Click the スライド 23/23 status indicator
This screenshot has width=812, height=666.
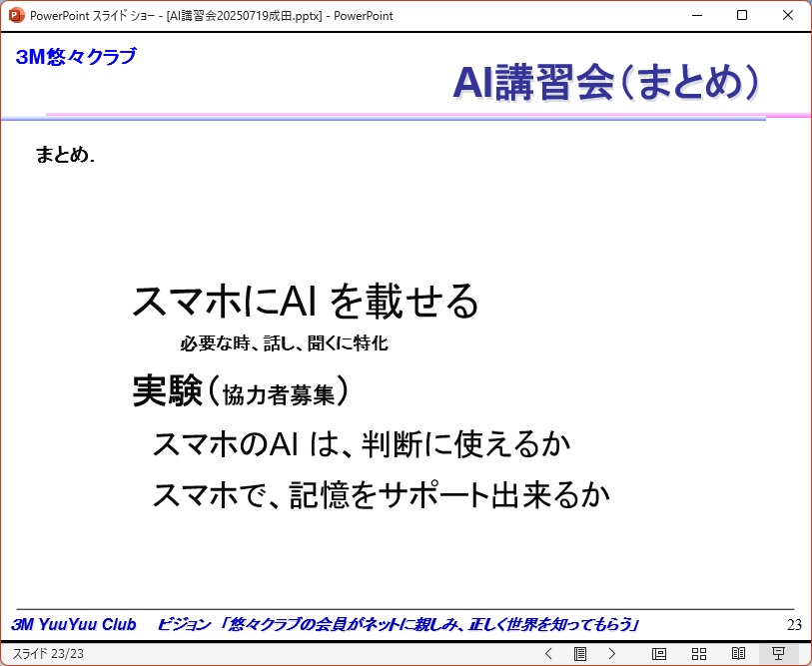pos(48,654)
